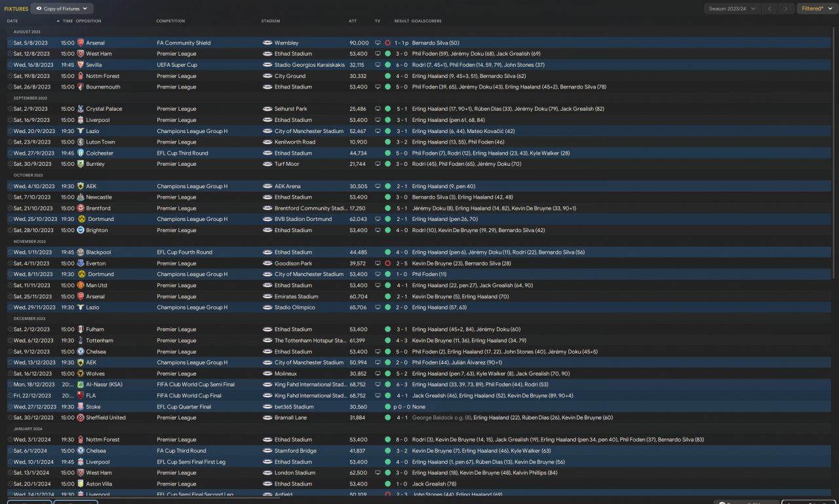Sort by the Result column header

(402, 21)
